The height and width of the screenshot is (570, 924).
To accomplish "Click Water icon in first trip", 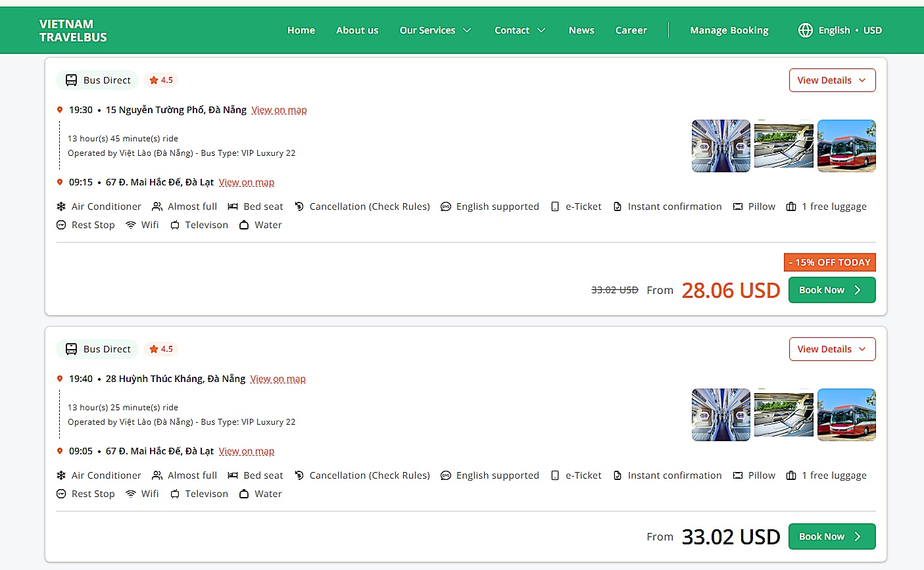I will 244,225.
